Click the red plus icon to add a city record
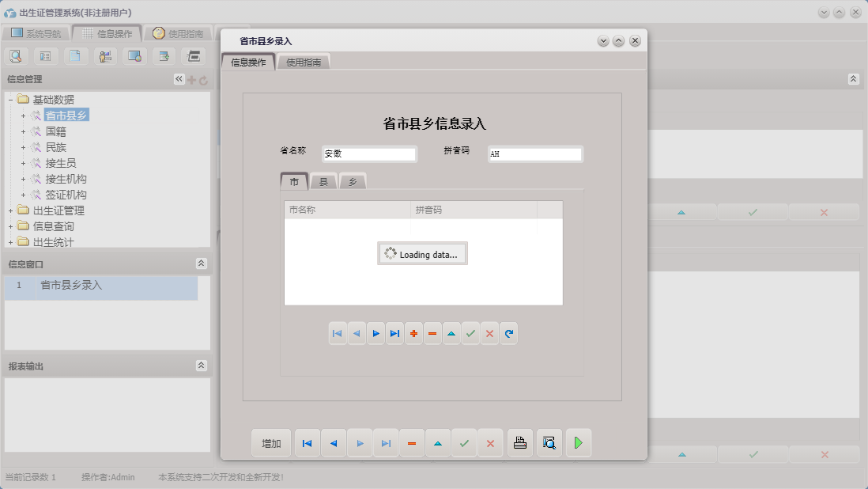Screen dimensions: 868x489 coord(413,333)
